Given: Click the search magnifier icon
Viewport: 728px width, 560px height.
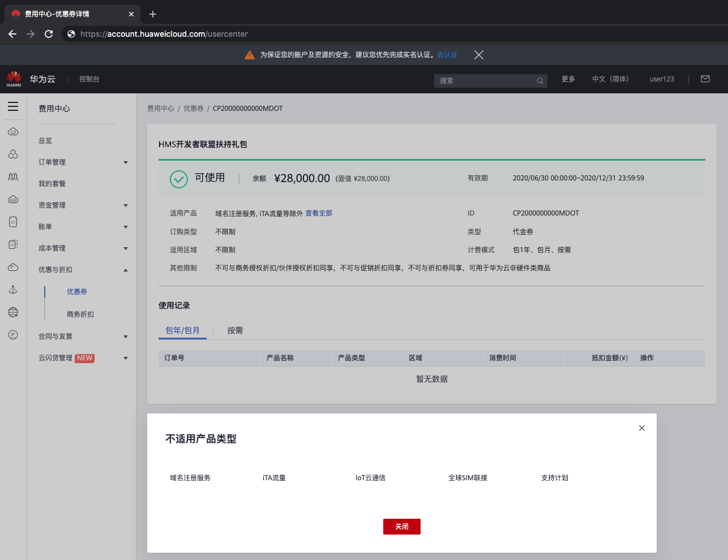Looking at the screenshot, I should [x=540, y=81].
